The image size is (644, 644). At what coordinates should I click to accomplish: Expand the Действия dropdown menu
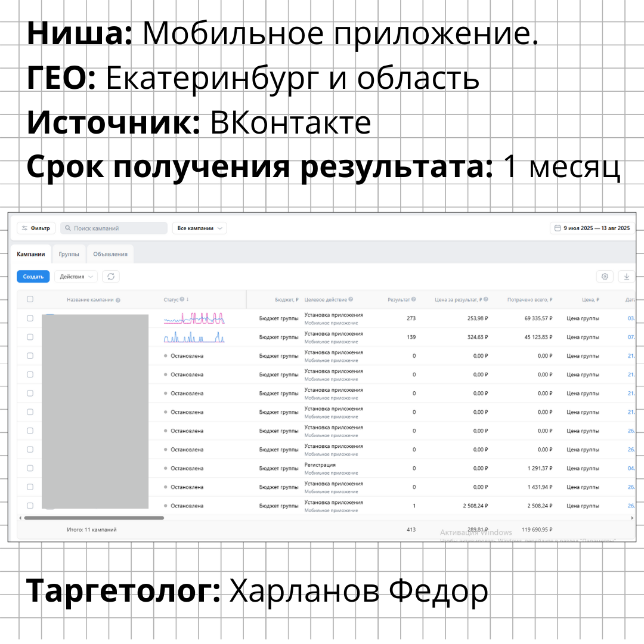pyautogui.click(x=76, y=277)
